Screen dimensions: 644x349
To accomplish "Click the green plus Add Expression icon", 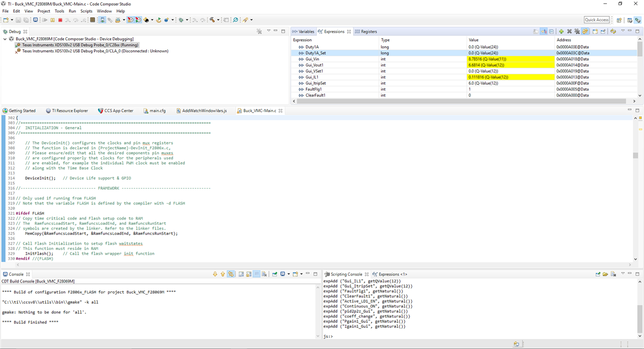I will tap(561, 31).
